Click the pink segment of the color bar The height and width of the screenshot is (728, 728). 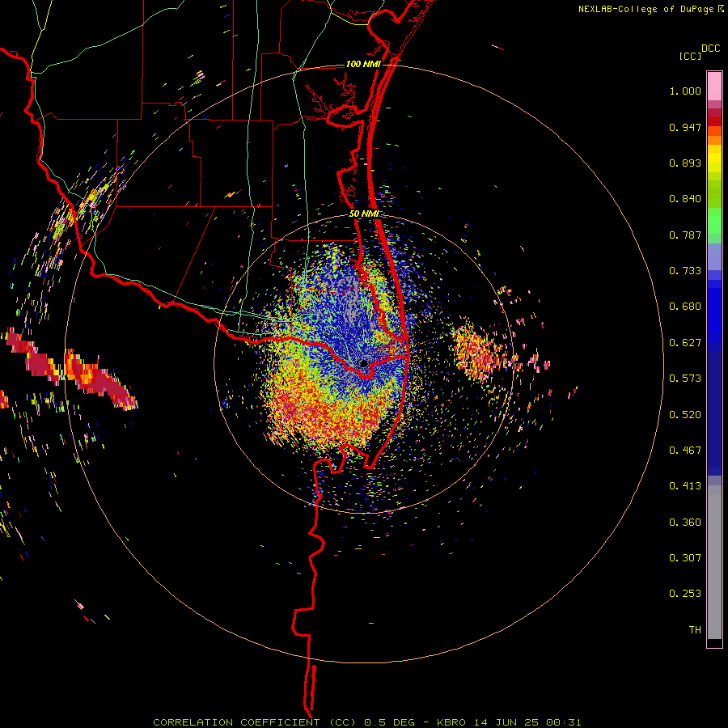(714, 87)
